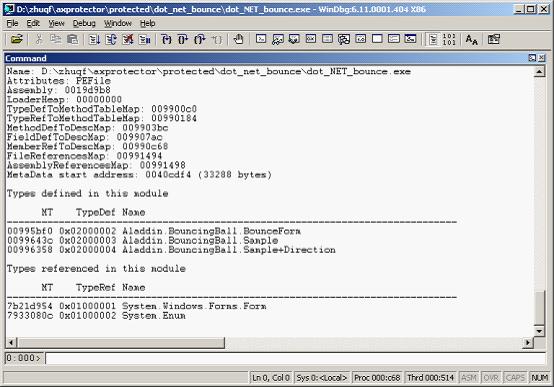Click the System.Enum row

click(96, 316)
